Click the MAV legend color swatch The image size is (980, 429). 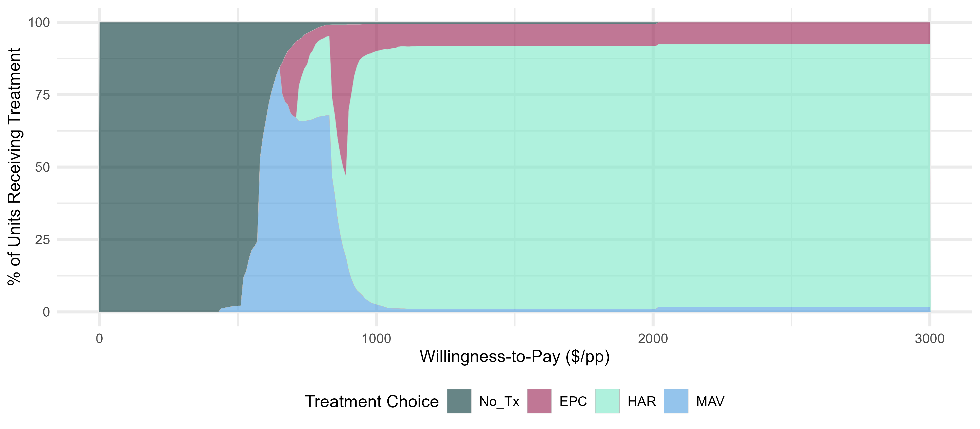[676, 401]
